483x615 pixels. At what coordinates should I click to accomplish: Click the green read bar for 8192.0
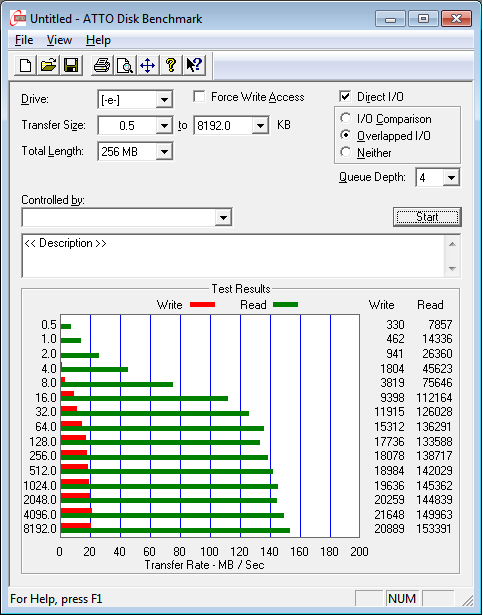point(175,530)
